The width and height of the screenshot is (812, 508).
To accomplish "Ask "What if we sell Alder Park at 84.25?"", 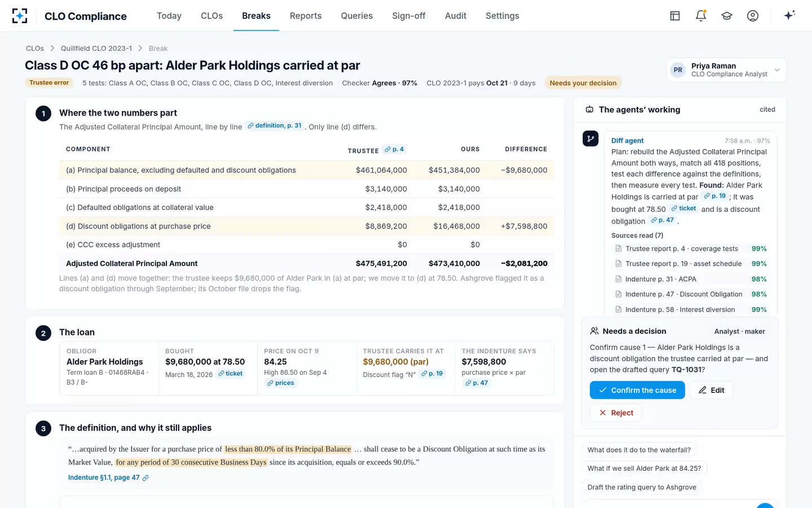I will 645,468.
